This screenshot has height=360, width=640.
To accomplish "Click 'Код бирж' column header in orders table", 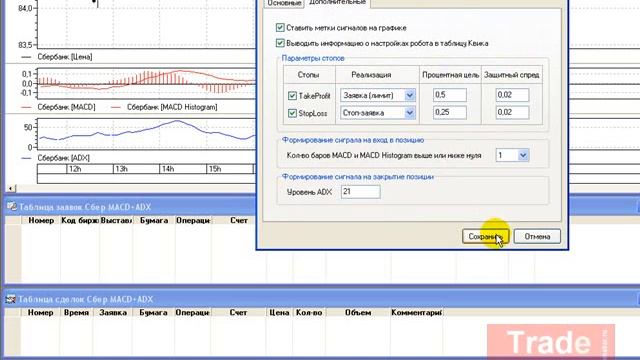I will click(x=80, y=220).
